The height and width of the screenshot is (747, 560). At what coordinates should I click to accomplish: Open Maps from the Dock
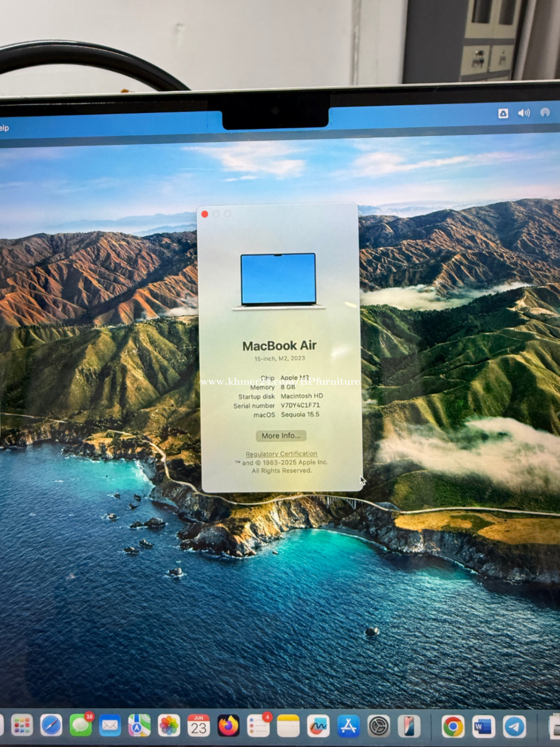pos(139,726)
